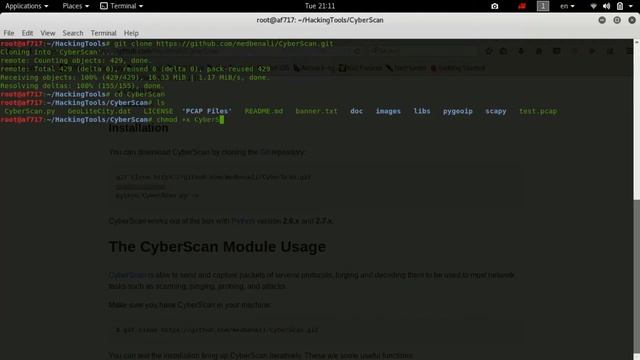Click the clock showing Tue 21:11
Screen dimensions: 640x360
[320, 6]
